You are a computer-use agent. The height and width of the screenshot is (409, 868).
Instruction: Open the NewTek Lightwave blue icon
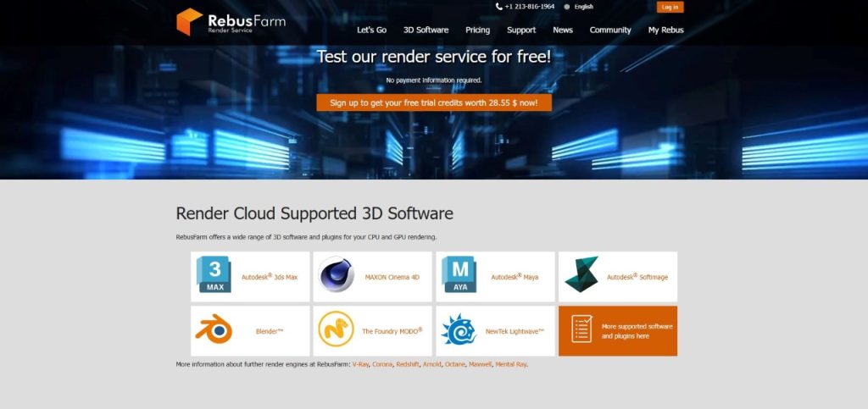[x=459, y=329]
